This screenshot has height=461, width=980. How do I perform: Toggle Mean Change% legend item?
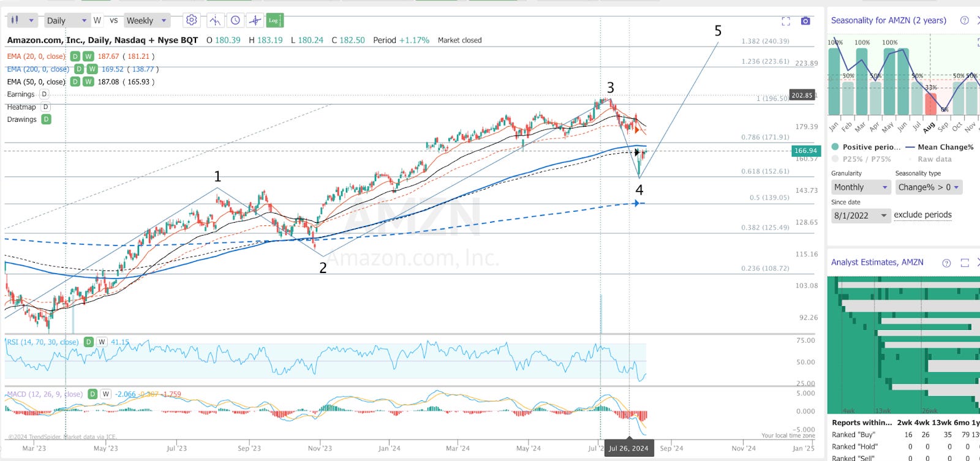tap(939, 147)
